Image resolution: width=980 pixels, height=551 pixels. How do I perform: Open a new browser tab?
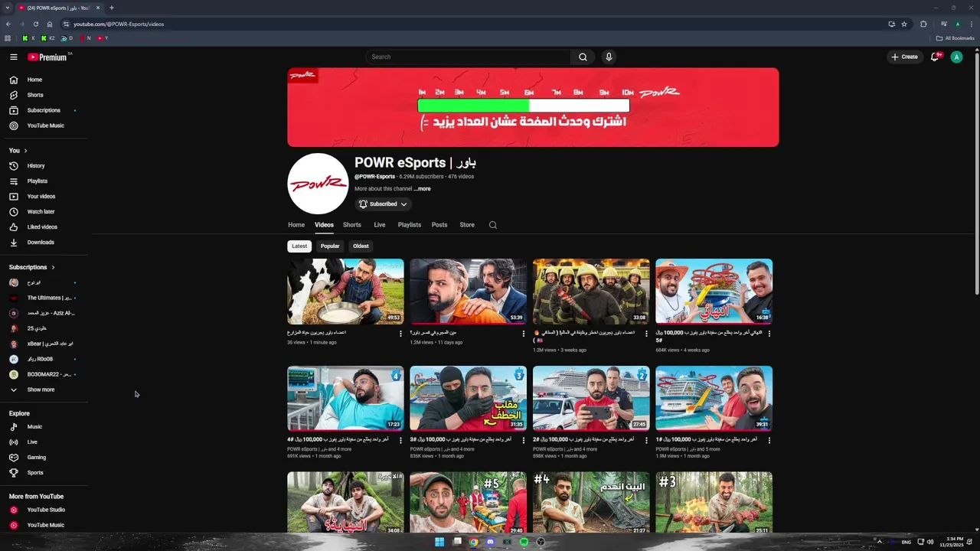pyautogui.click(x=112, y=8)
